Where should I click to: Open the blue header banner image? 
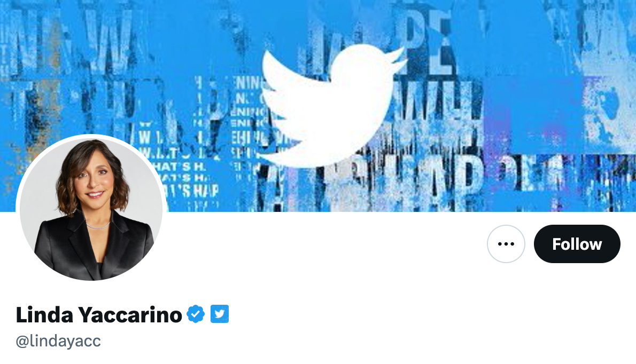pos(318,106)
